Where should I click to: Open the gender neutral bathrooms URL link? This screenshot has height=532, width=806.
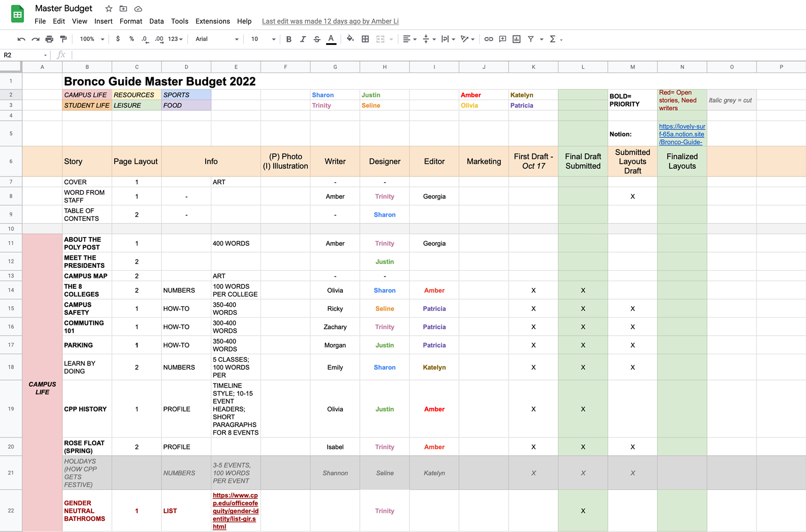point(235,511)
